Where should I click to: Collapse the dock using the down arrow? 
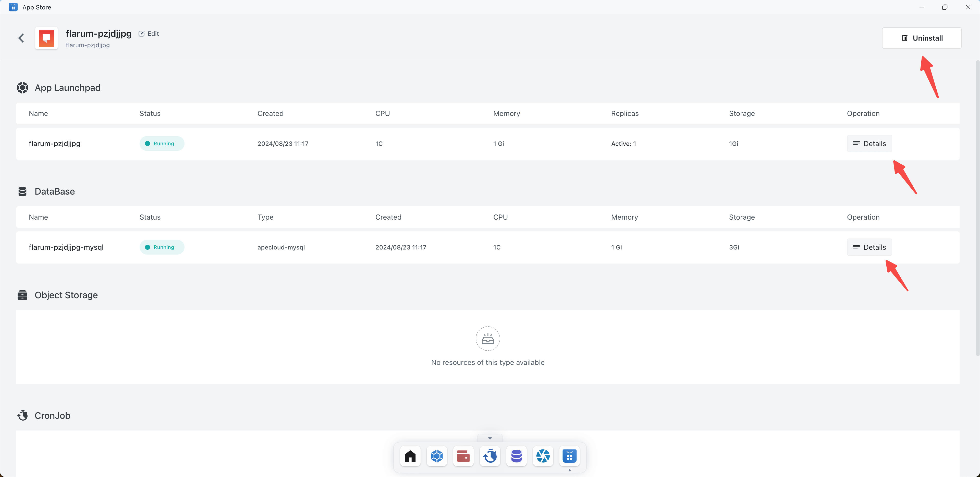coord(490,438)
